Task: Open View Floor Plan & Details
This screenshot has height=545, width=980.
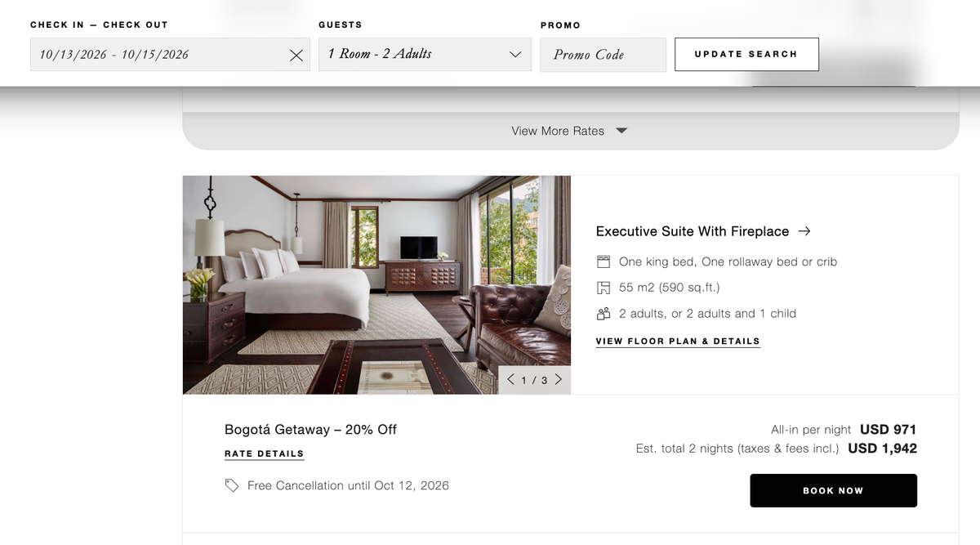Action: (678, 342)
